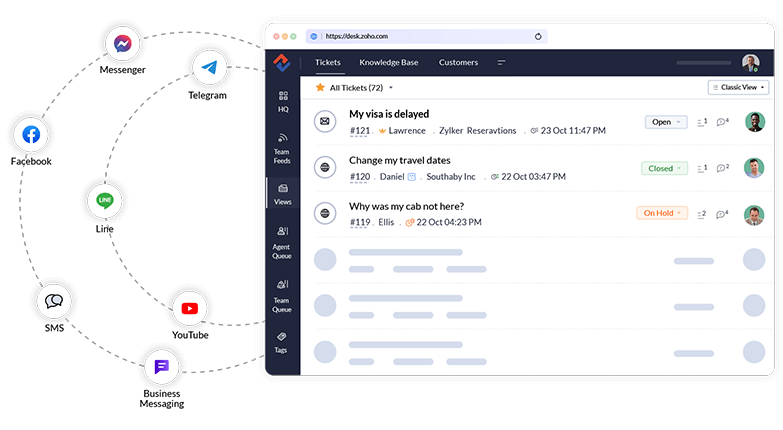The image size is (783, 430).
Task: Click the browser address bar URL
Action: point(357,36)
